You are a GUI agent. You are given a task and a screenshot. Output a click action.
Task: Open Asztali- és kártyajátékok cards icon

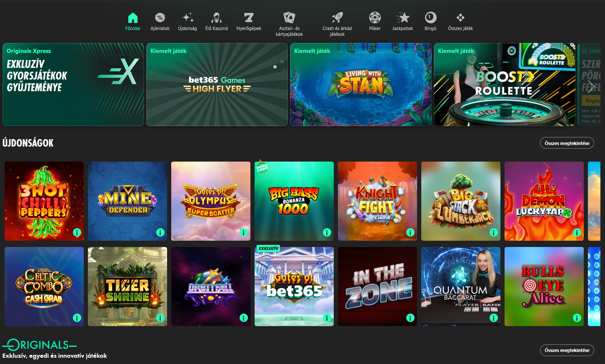(289, 17)
